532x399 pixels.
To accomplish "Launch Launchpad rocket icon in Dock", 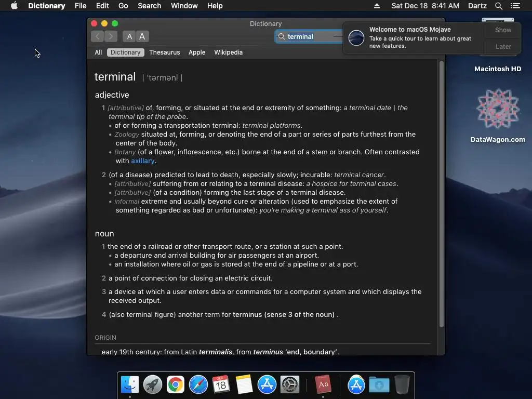I will point(152,385).
